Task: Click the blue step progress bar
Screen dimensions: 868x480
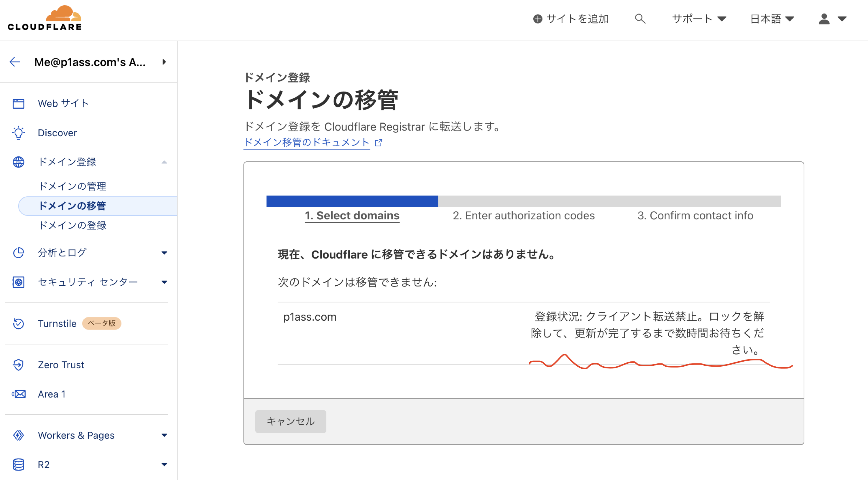Action: pyautogui.click(x=352, y=201)
